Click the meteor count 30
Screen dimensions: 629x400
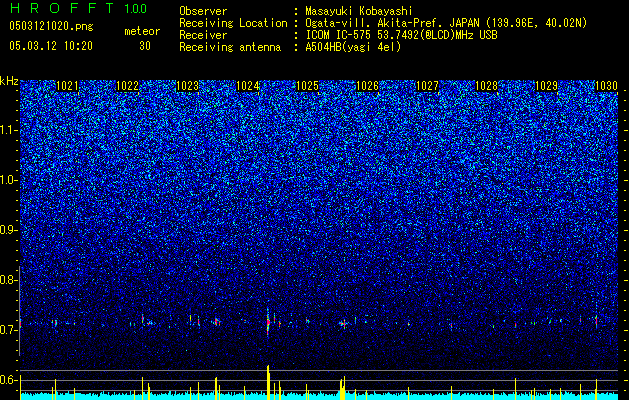[x=145, y=46]
